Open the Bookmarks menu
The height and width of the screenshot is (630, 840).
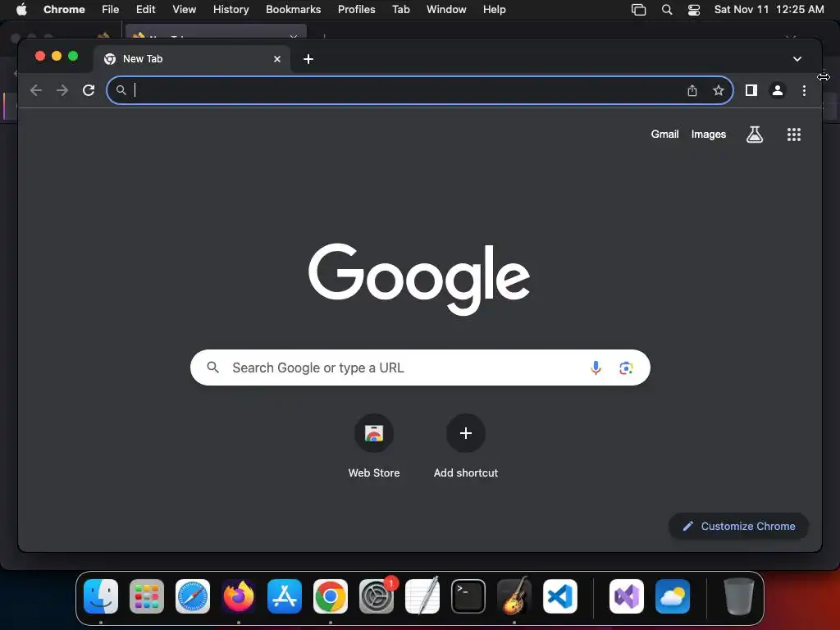click(293, 10)
